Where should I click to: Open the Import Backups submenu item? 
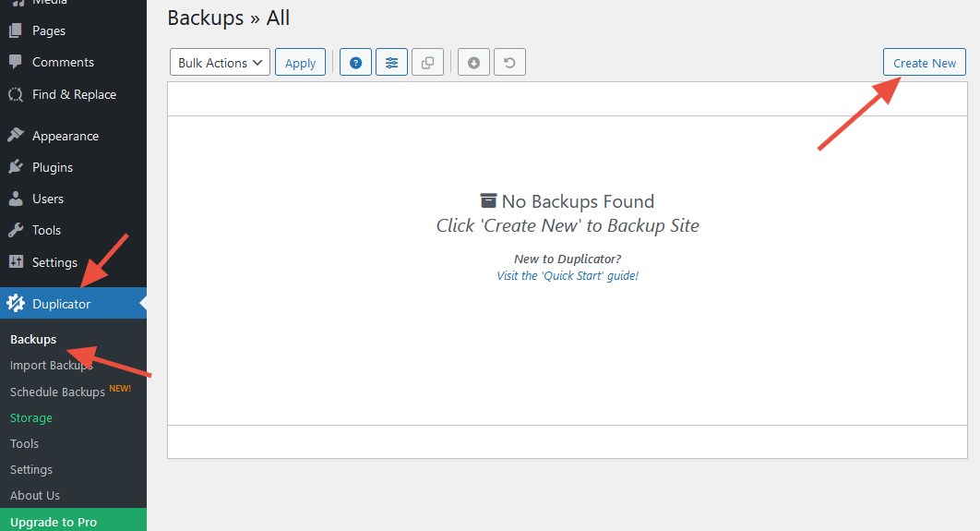51,366
